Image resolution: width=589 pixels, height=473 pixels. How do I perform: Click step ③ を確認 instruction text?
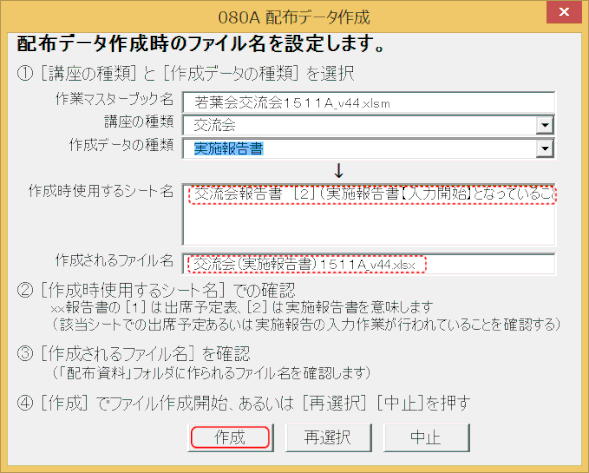click(133, 353)
